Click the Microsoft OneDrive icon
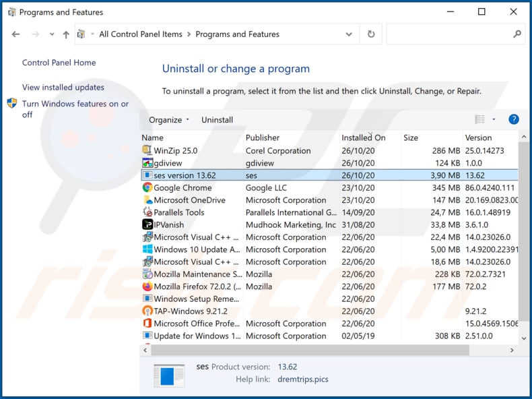 tap(147, 200)
